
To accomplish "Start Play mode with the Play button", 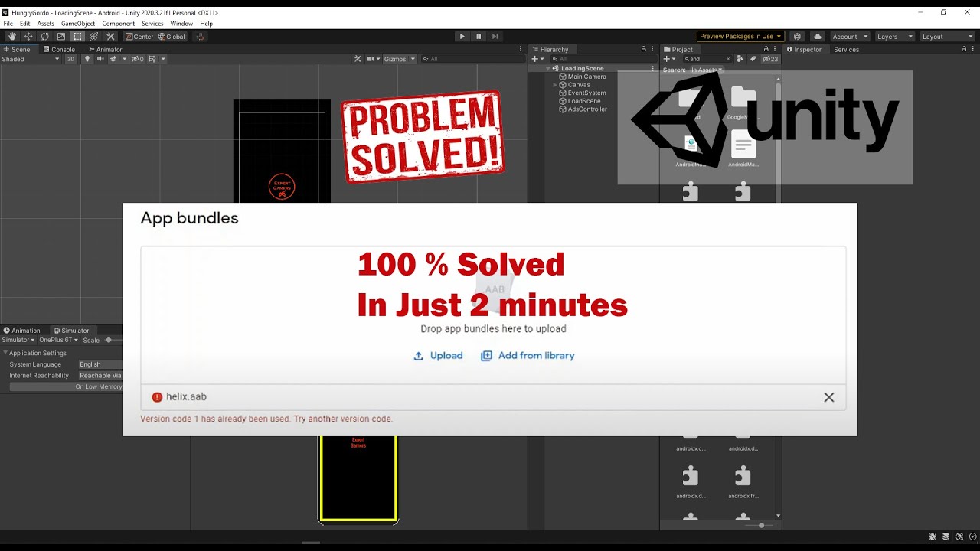I will click(x=462, y=36).
